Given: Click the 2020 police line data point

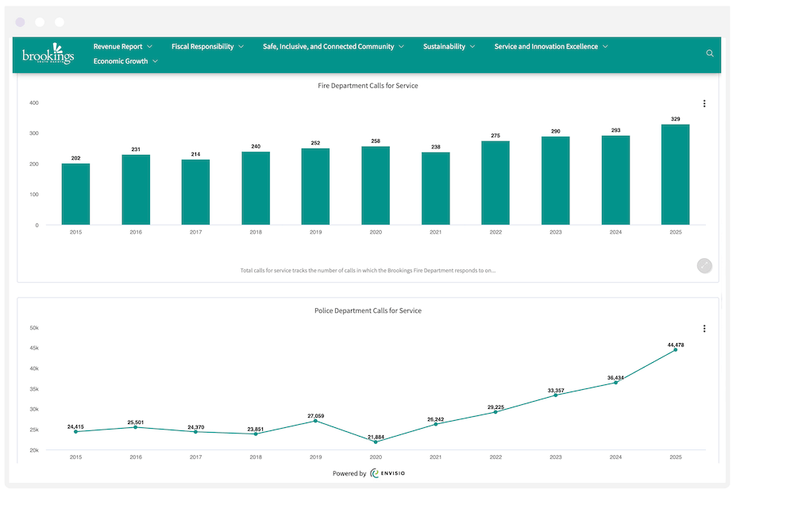Looking at the screenshot, I should click(x=376, y=441).
